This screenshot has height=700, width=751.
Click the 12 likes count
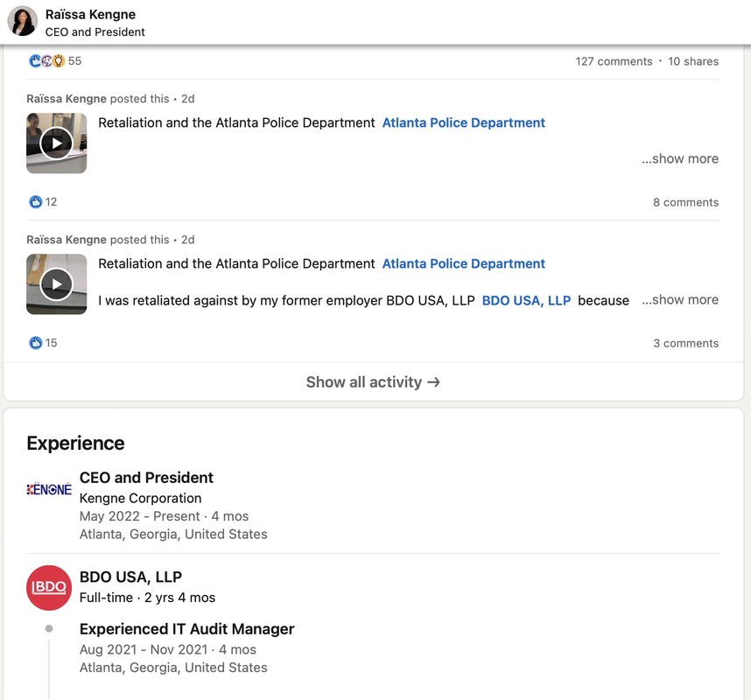(52, 202)
